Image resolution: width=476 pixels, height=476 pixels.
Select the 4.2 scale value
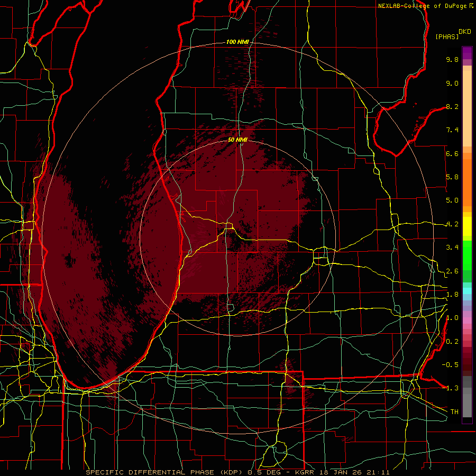click(452, 224)
